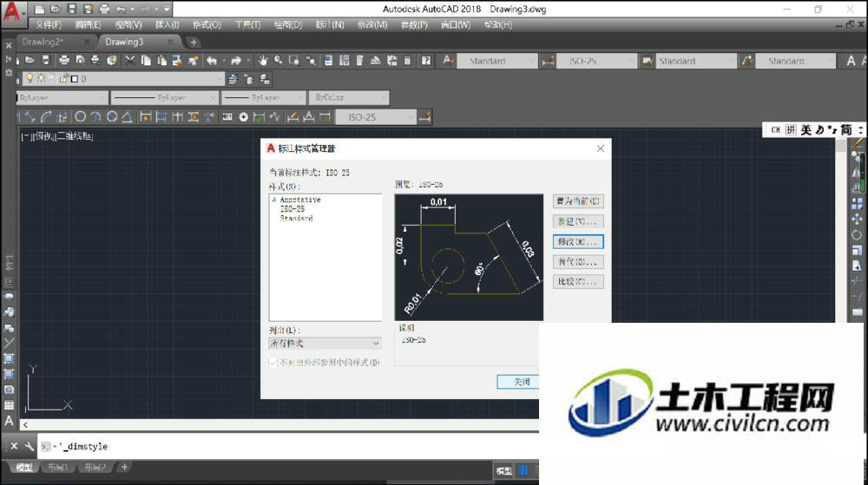The height and width of the screenshot is (485, 868).
Task: Click 修改(M)... Modify button in dialog
Action: pyautogui.click(x=578, y=242)
